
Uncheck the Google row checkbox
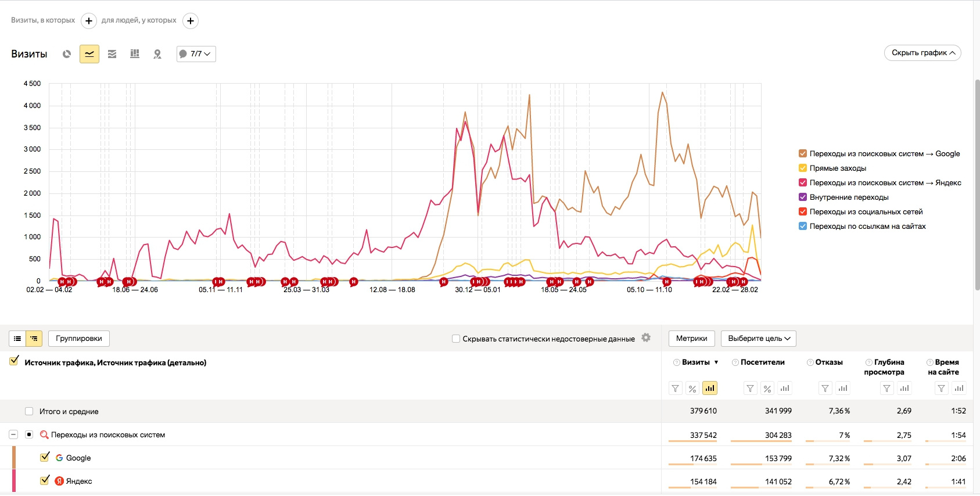coord(45,458)
